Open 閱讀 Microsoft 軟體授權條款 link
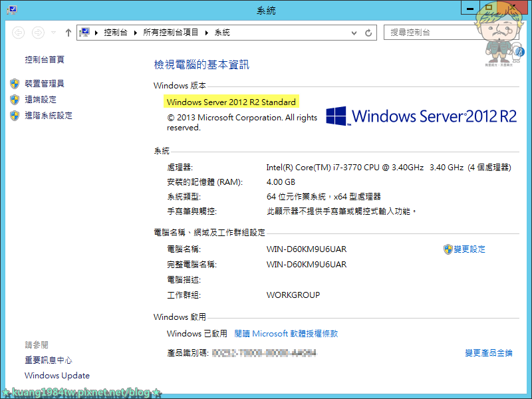The width and height of the screenshot is (532, 399). click(286, 334)
